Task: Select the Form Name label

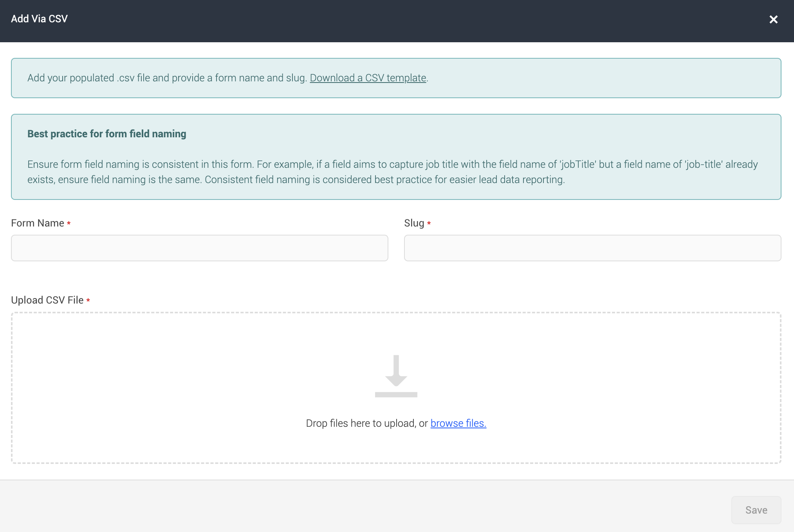Action: point(37,223)
